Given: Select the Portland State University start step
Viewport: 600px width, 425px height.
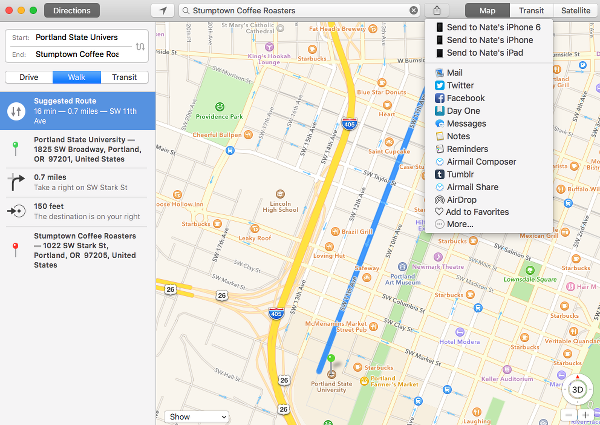Looking at the screenshot, I should [x=78, y=149].
